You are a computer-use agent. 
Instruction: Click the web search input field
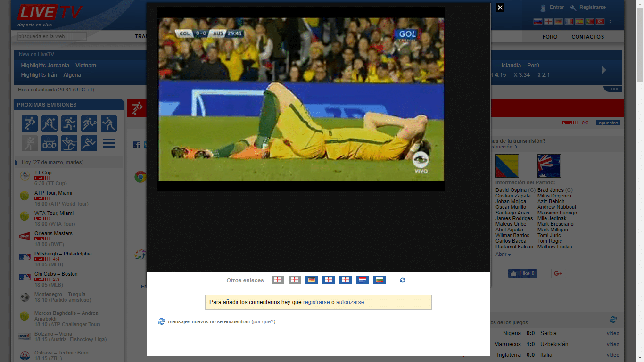(x=52, y=36)
